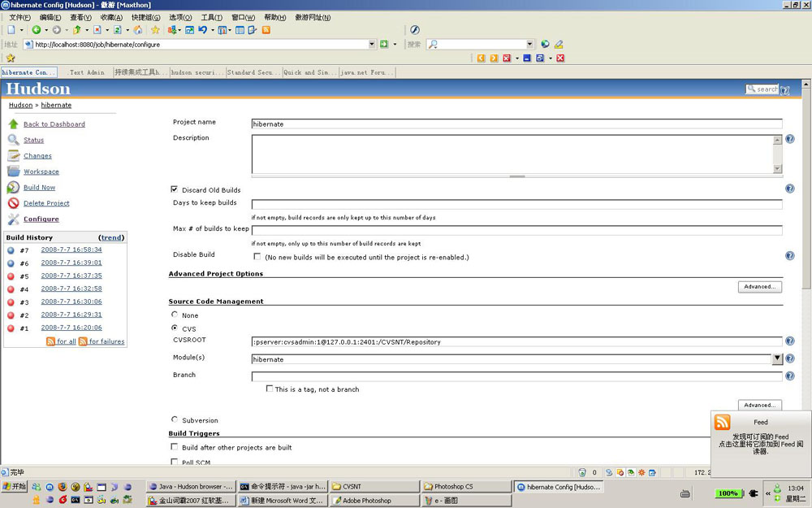Click in the CVSROOT input field
The height and width of the screenshot is (508, 812).
[x=516, y=341]
